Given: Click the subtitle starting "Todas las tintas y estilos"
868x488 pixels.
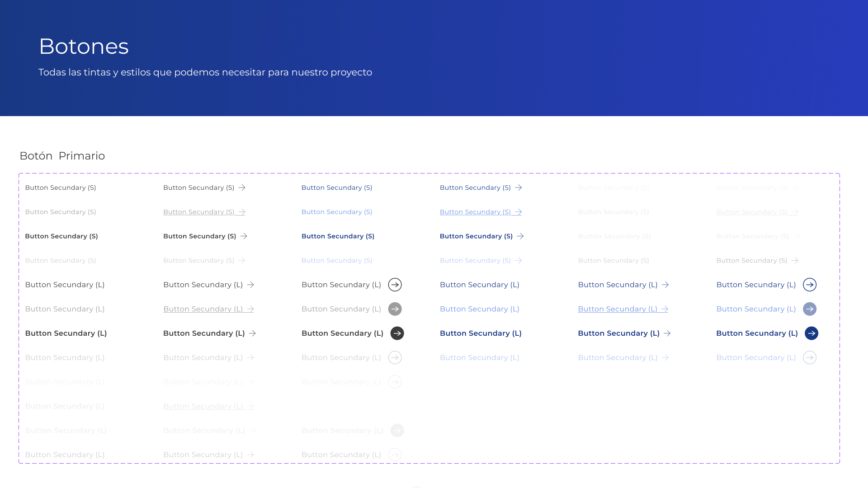Looking at the screenshot, I should coord(205,72).
